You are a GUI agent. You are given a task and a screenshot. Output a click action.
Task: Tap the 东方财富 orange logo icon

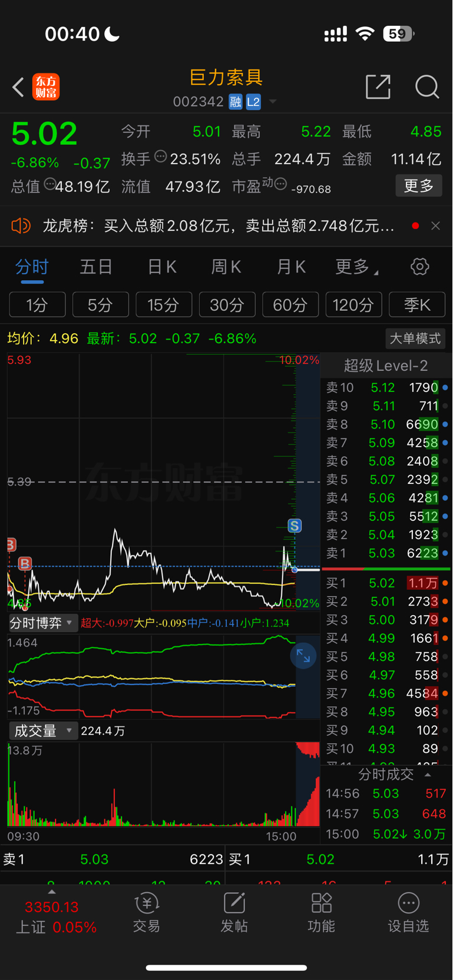coord(46,87)
